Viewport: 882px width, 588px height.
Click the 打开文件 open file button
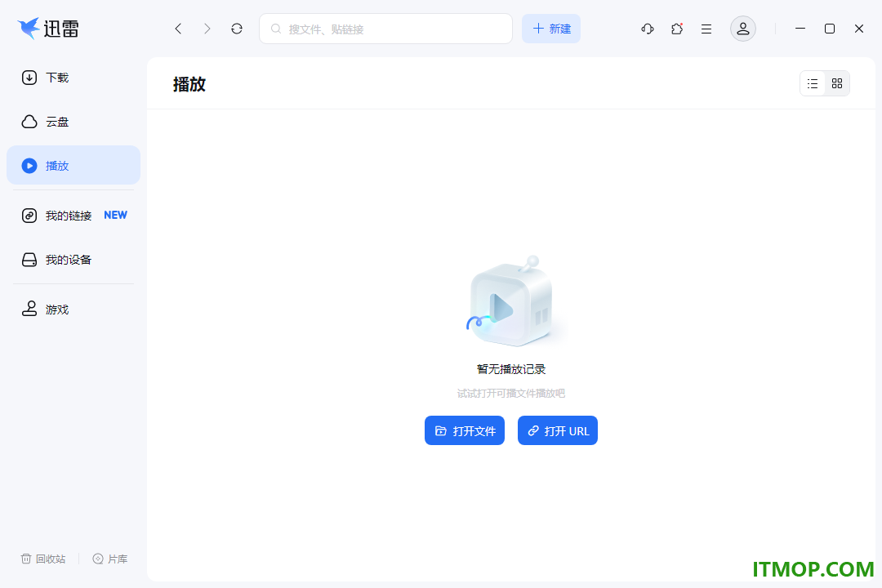[x=465, y=430]
